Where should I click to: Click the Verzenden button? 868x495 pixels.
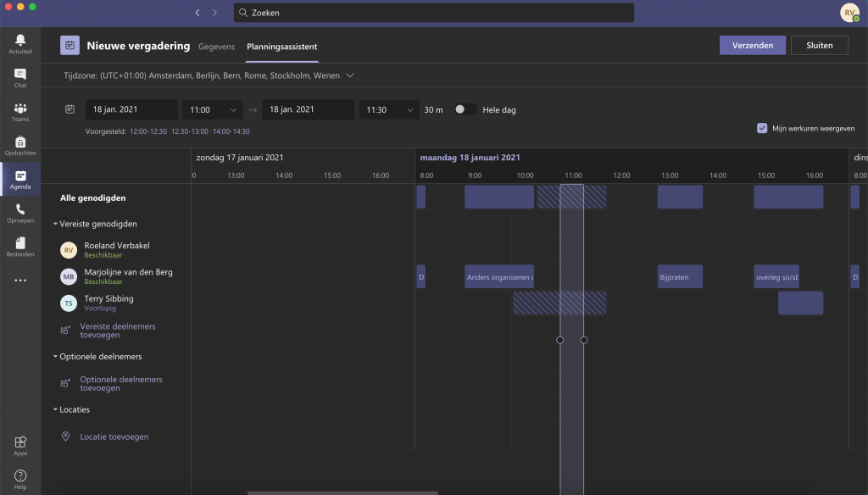point(752,46)
